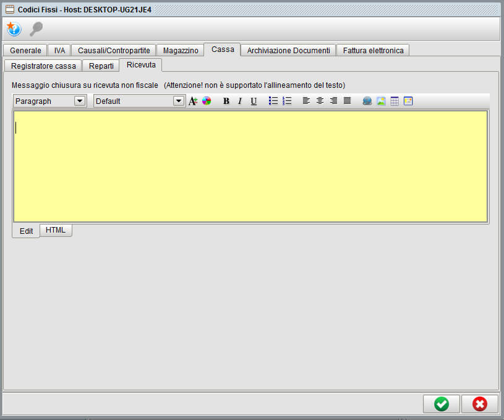Insert an image into the message

(381, 101)
